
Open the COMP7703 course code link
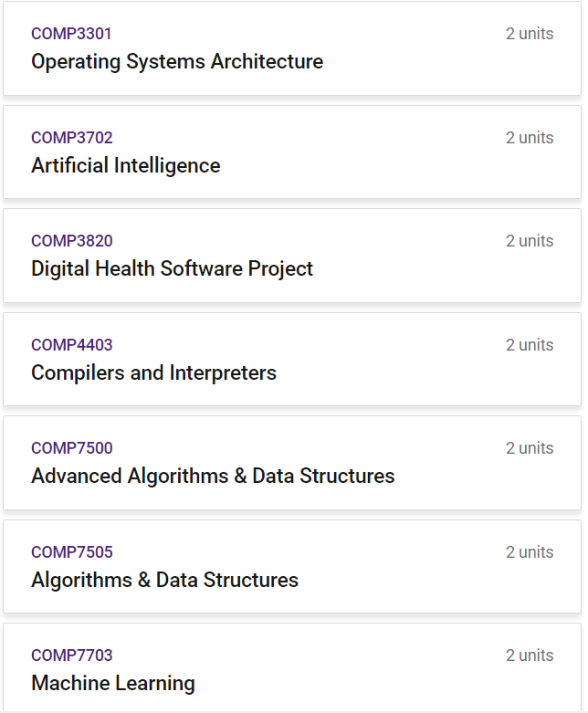(x=72, y=655)
